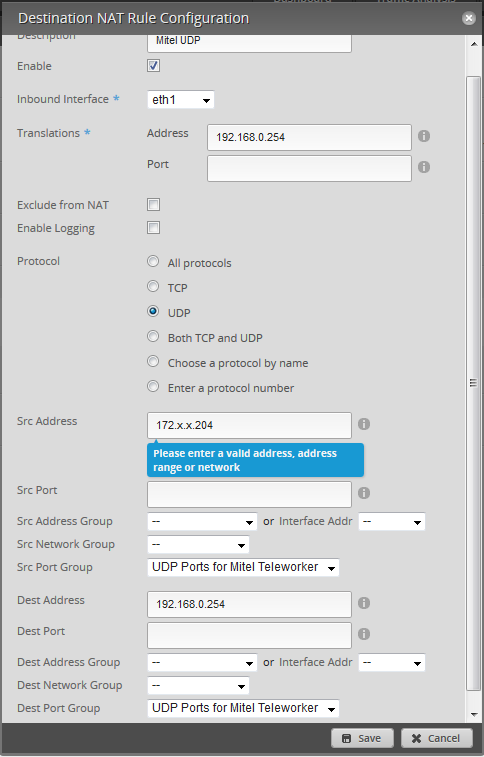Image resolution: width=484 pixels, height=757 pixels.
Task: Open Dest Address Group dropdown
Action: 202,662
